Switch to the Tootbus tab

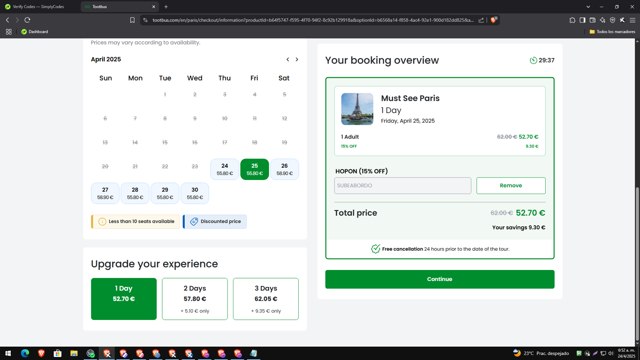click(x=116, y=7)
